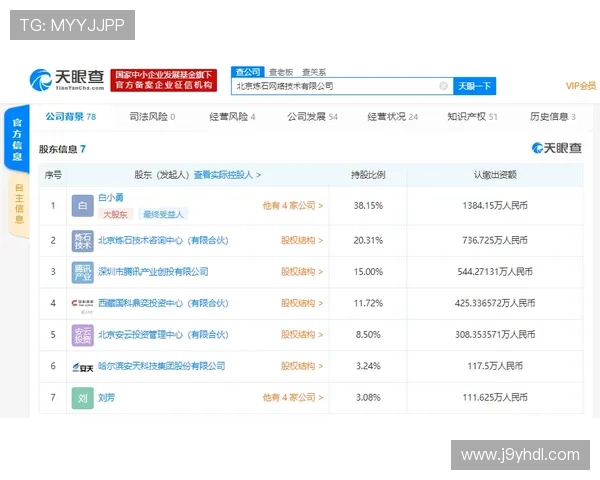Select the 15.00% shareholding cell
600x480 pixels.
click(x=368, y=272)
